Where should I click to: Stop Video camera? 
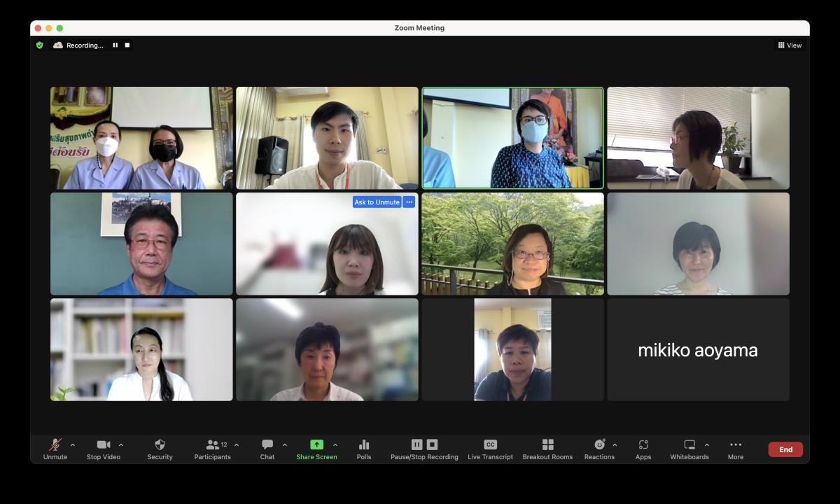tap(104, 449)
